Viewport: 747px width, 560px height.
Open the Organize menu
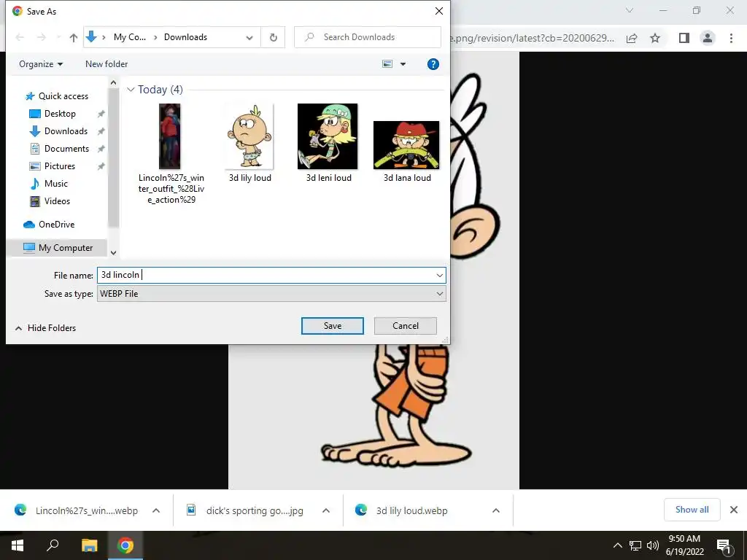point(41,64)
